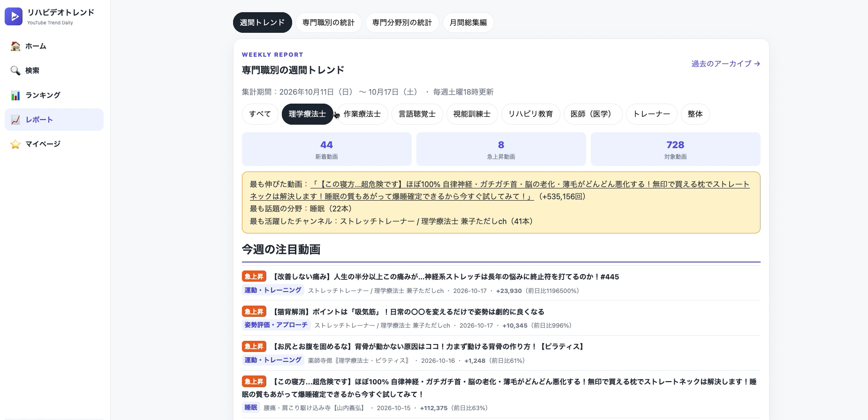Select the 作業療法士 filter chip
This screenshot has width=868, height=420.
coord(362,114)
